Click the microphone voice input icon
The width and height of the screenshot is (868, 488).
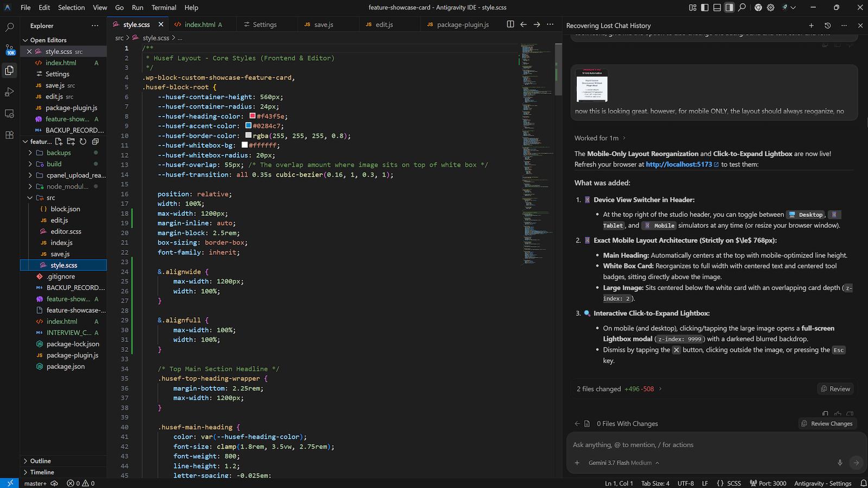(x=840, y=463)
